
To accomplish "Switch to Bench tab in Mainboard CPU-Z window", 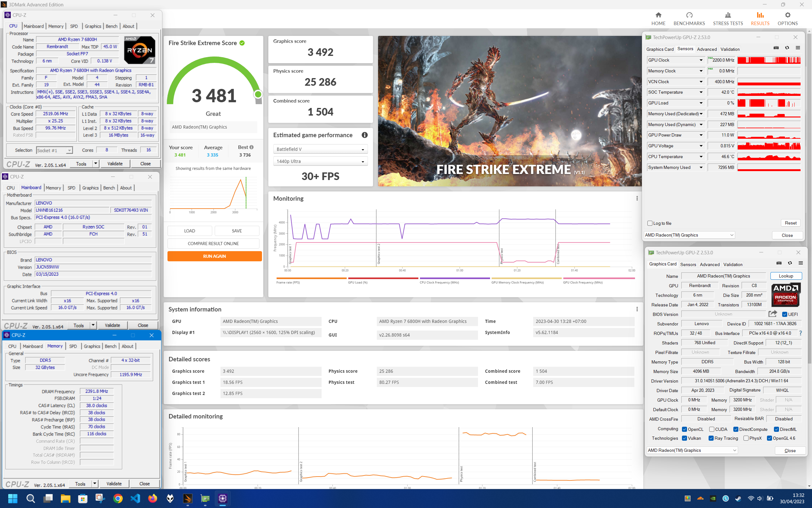I will 109,188.
